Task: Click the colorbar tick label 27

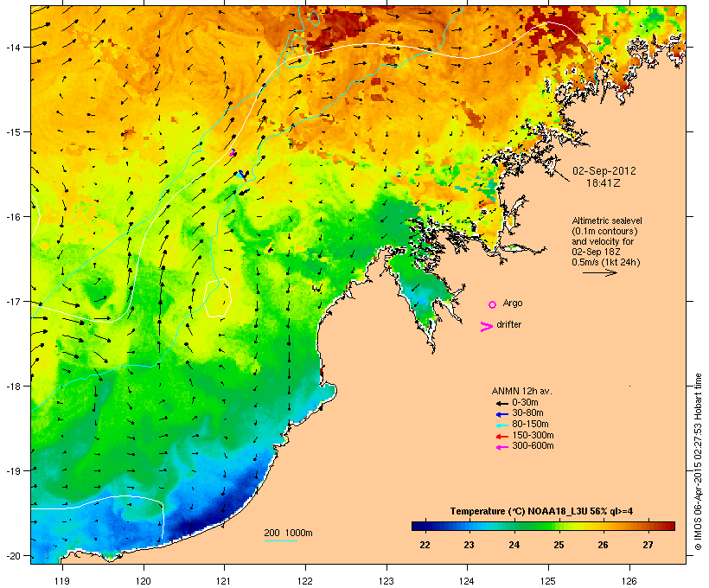Action: point(648,545)
